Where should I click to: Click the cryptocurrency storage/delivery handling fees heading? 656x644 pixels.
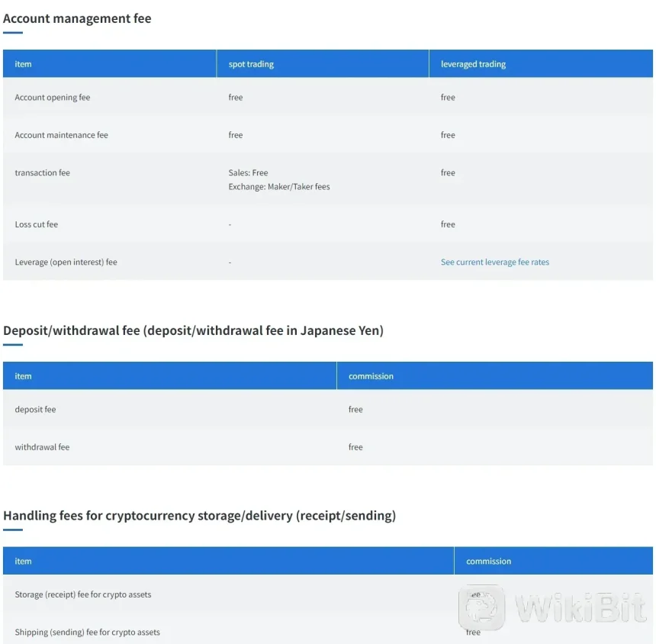(199, 515)
